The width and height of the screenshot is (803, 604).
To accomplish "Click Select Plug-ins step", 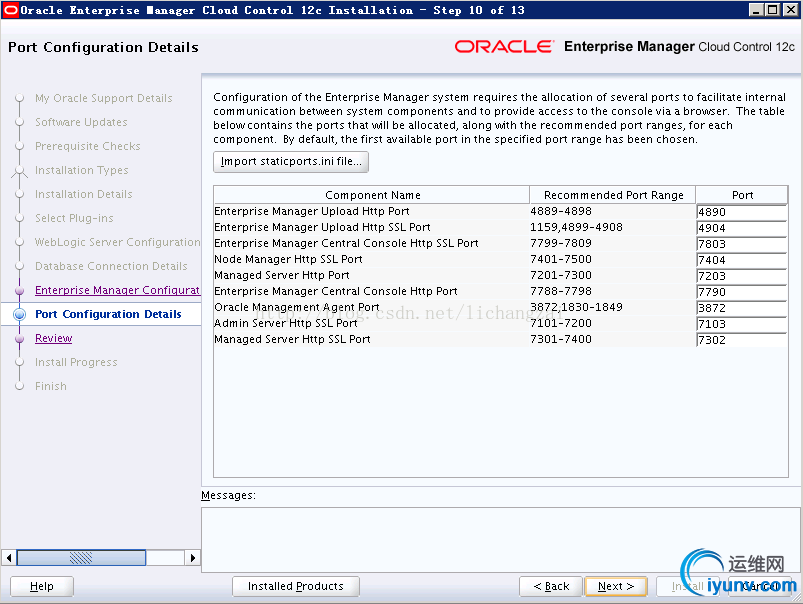I will tap(74, 218).
